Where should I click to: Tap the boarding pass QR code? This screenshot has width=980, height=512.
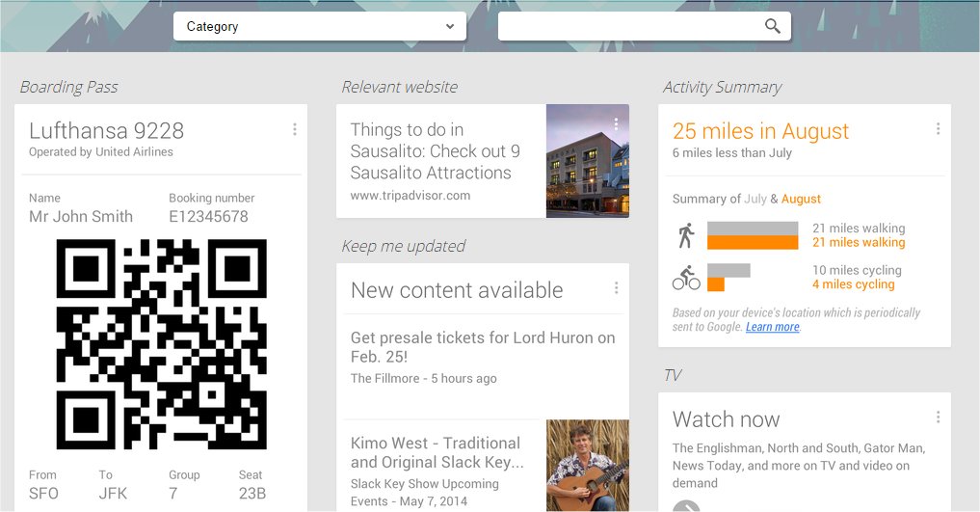click(162, 344)
